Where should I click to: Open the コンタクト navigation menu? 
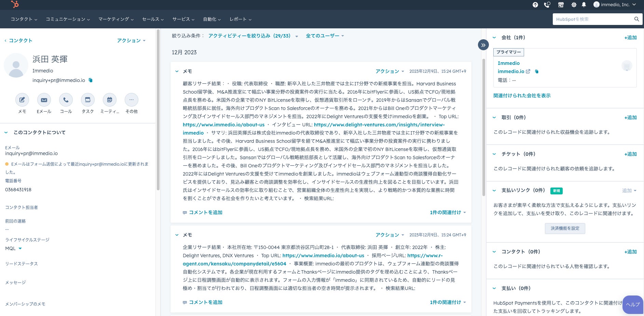(x=24, y=19)
